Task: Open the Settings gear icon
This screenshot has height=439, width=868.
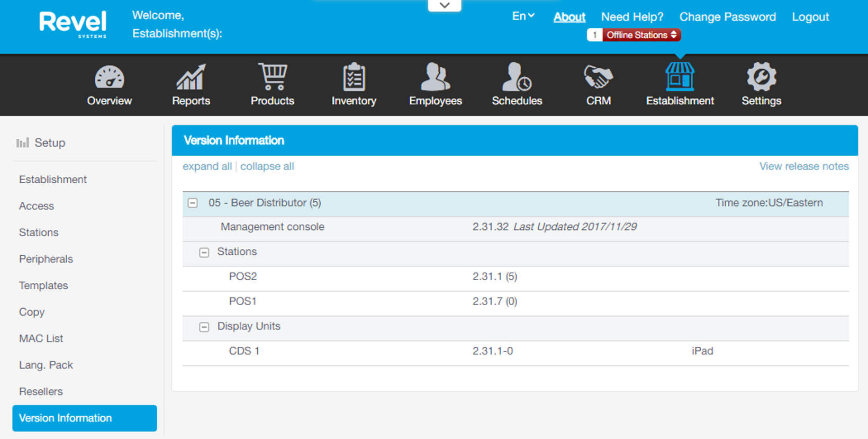Action: click(x=761, y=77)
